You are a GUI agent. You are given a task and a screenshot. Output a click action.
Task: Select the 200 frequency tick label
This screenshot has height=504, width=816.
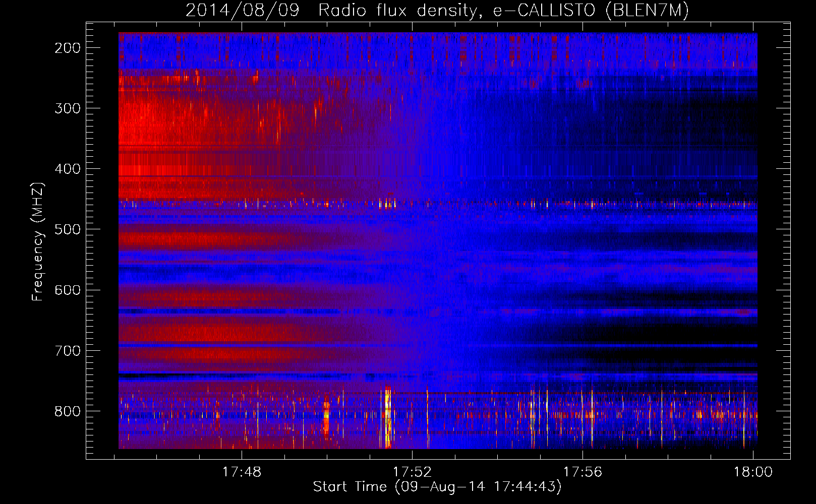pyautogui.click(x=68, y=48)
